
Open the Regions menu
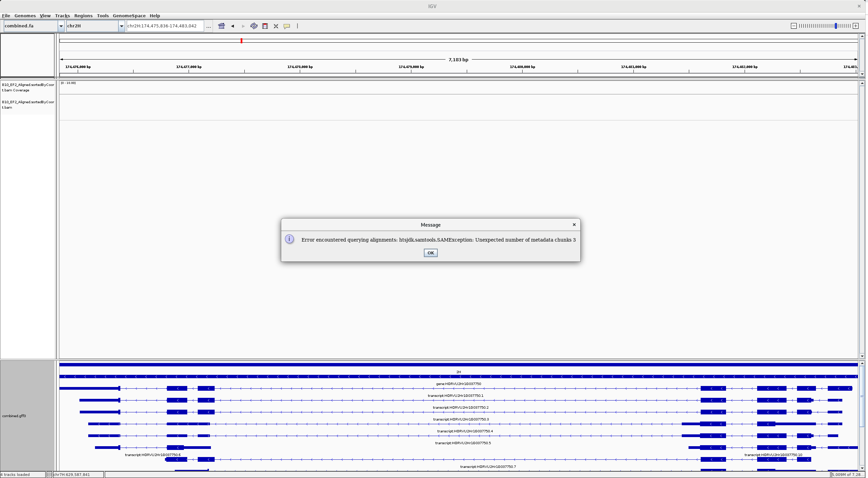[x=83, y=16]
